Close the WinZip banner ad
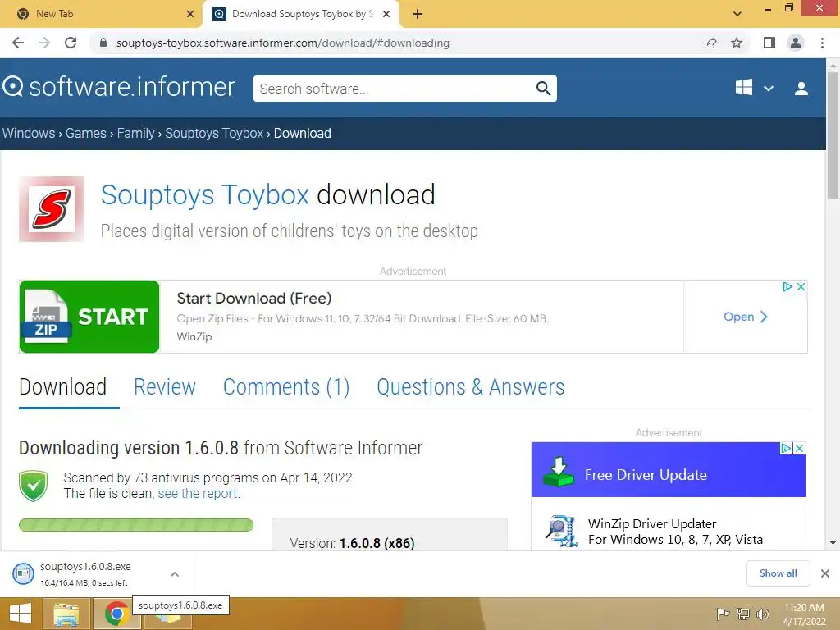 point(801,286)
